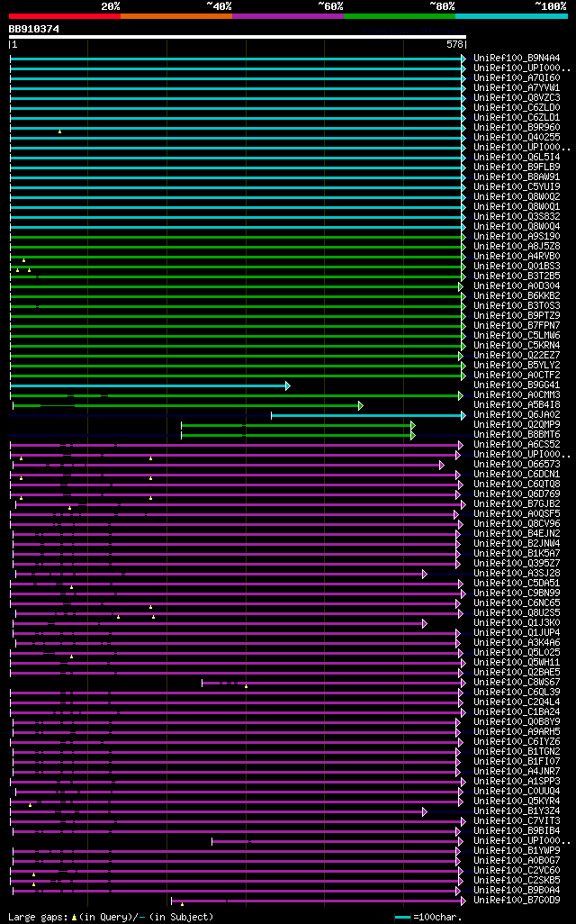This screenshot has width=576, height=924.
Task: Open hit UniRef100_O66573
Action: click(x=517, y=465)
